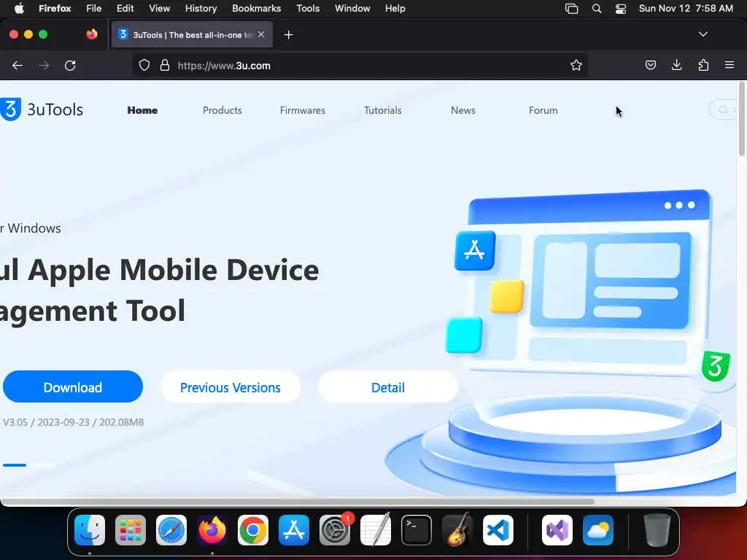
Task: Open the Weather app from the Dock
Action: point(598,529)
